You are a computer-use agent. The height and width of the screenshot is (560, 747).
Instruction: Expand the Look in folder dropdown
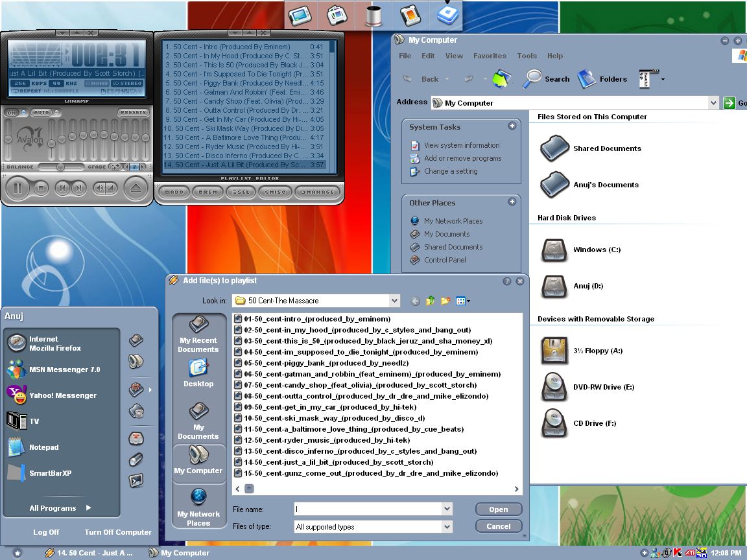point(395,301)
